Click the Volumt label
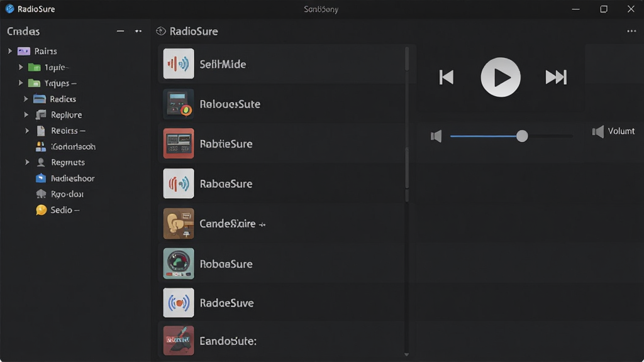 (621, 131)
